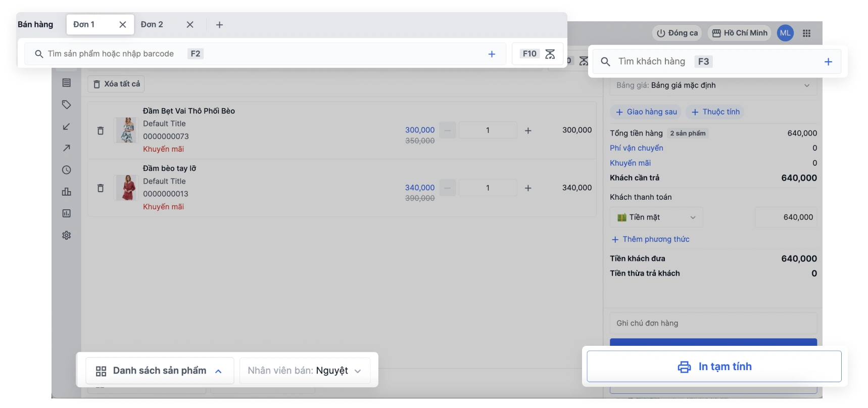Open the bar chart sidebar icon
The height and width of the screenshot is (408, 868).
(x=66, y=192)
